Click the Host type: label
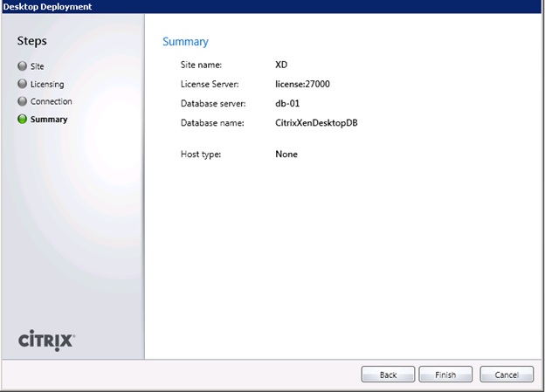This screenshot has height=392, width=545. tap(201, 155)
